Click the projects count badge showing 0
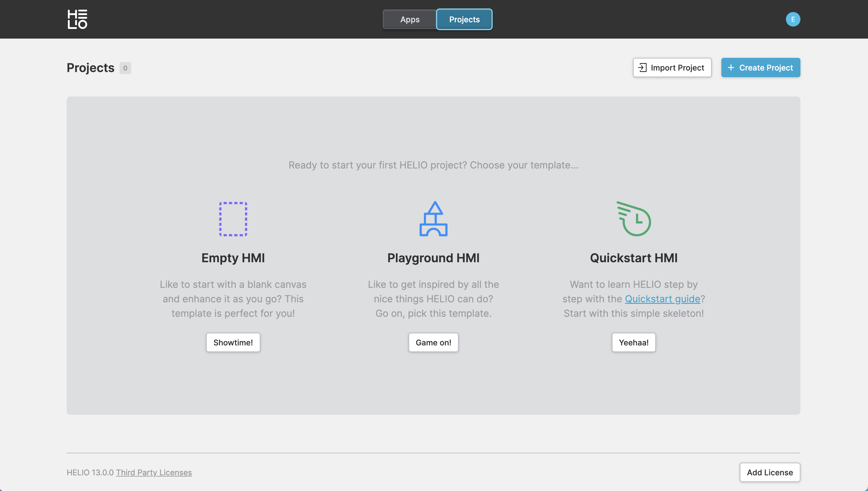This screenshot has height=491, width=868. (125, 68)
